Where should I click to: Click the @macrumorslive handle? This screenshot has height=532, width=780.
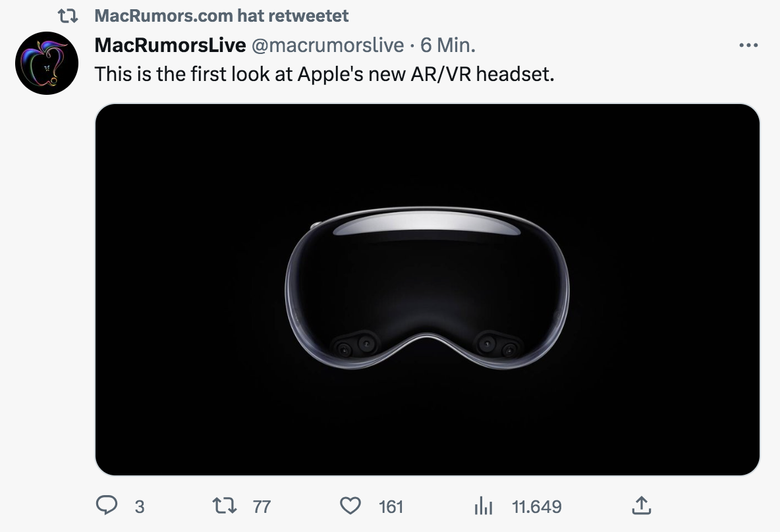pyautogui.click(x=327, y=45)
